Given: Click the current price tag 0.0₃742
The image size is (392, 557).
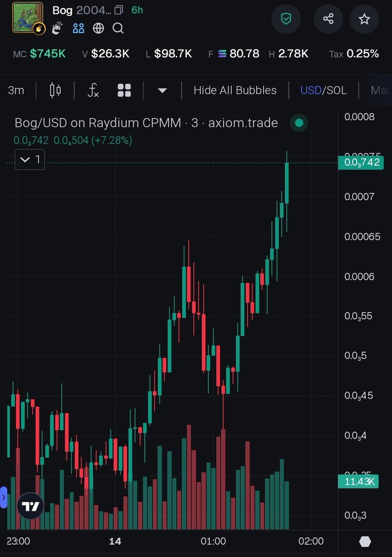Looking at the screenshot, I should 361,162.
